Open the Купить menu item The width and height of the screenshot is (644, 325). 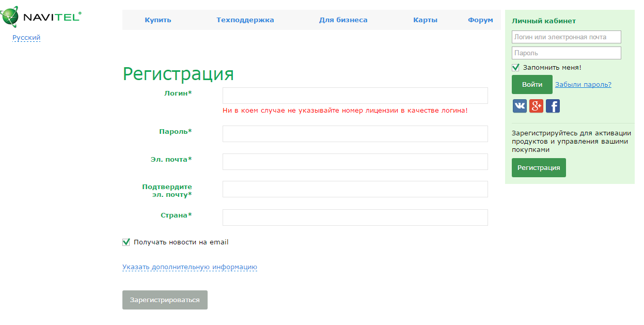(x=158, y=20)
